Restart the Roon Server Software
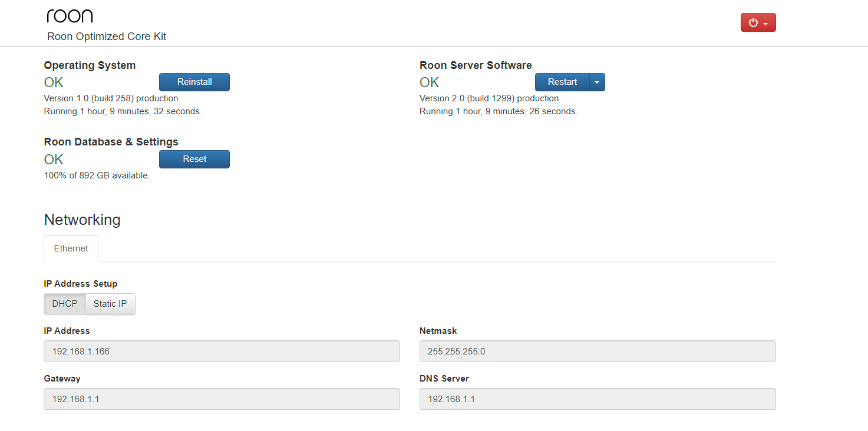This screenshot has height=431, width=868. [562, 82]
